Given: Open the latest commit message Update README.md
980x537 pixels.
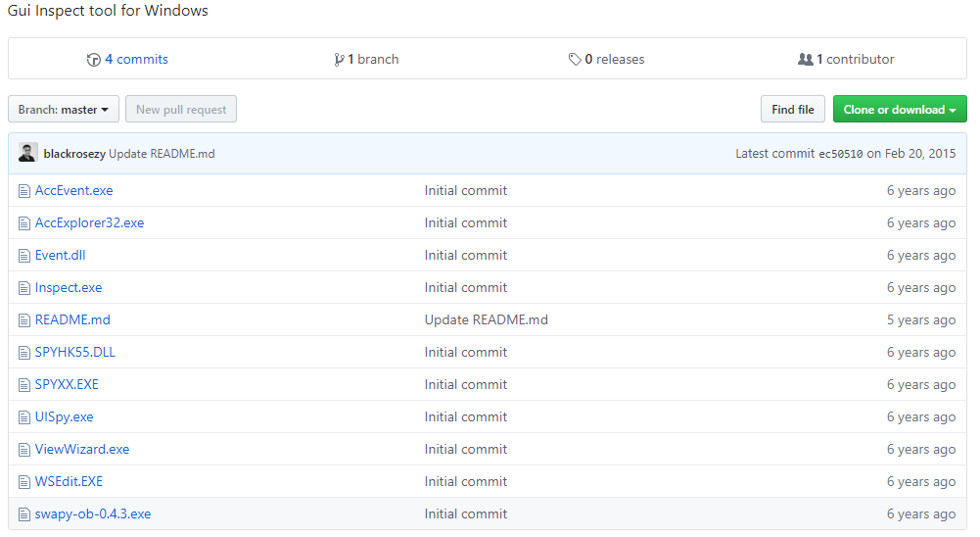Looking at the screenshot, I should (x=162, y=154).
